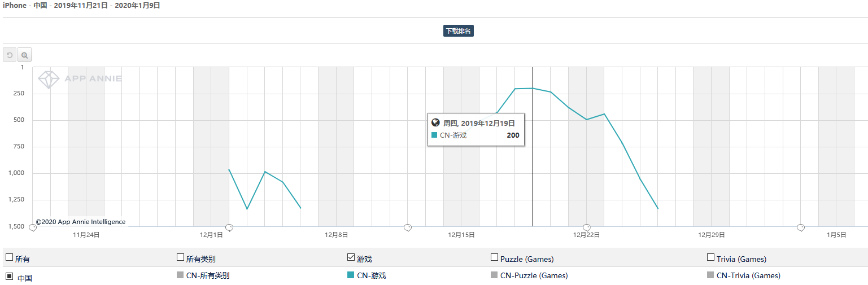Click the globe icon in the tooltip

point(435,122)
